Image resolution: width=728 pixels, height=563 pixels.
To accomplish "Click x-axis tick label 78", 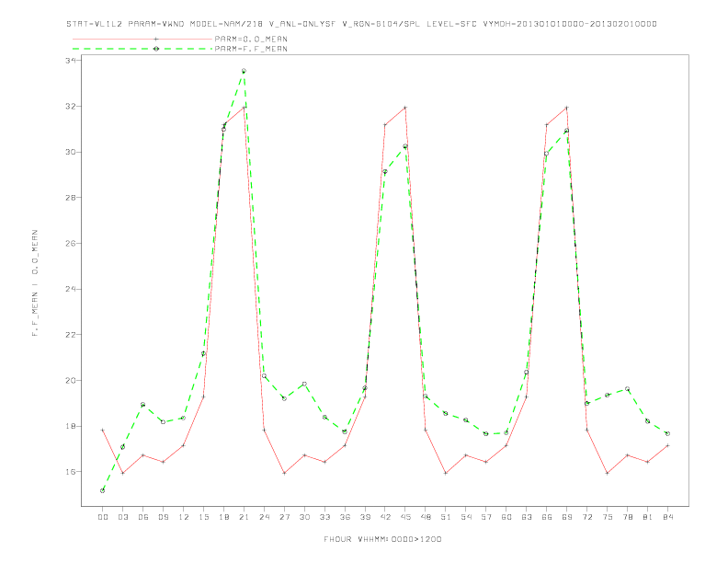I will pyautogui.click(x=627, y=517).
